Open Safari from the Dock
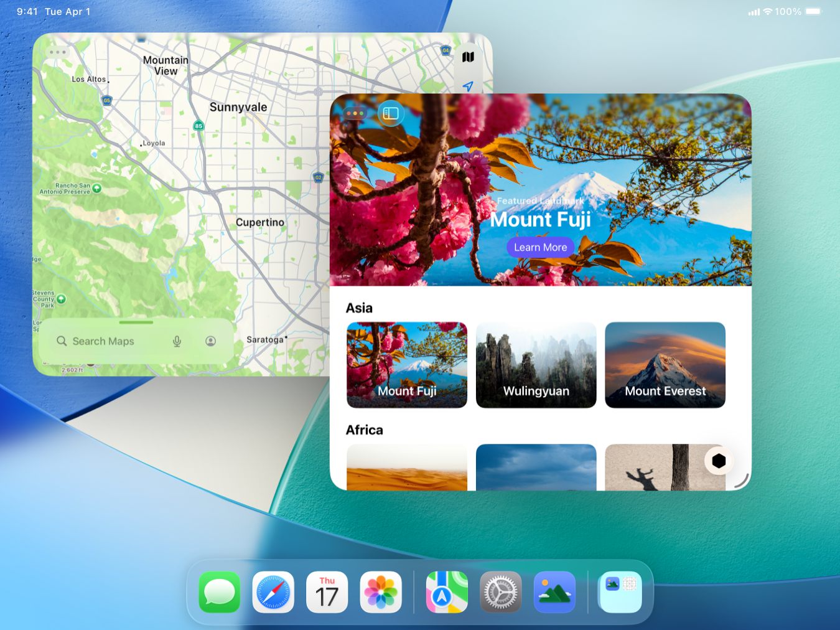The width and height of the screenshot is (840, 630). (273, 592)
